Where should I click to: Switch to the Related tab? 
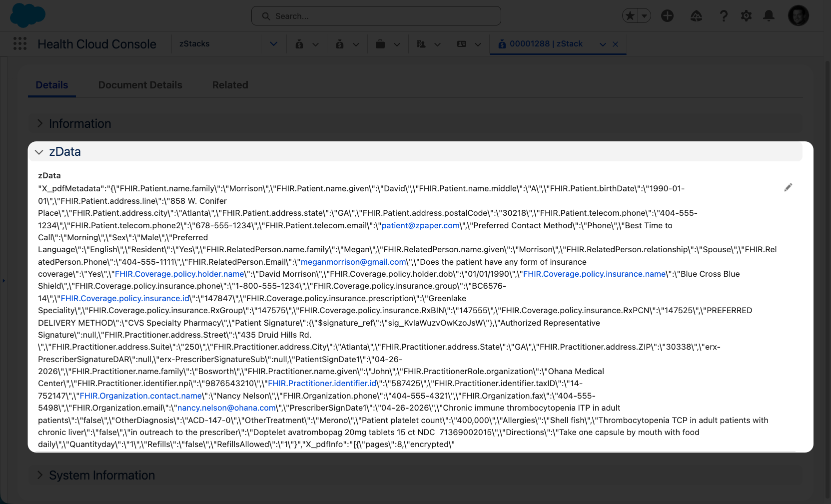tap(230, 85)
